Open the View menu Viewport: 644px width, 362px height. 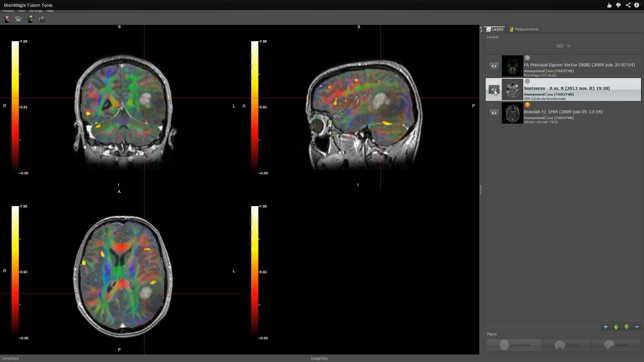(22, 11)
